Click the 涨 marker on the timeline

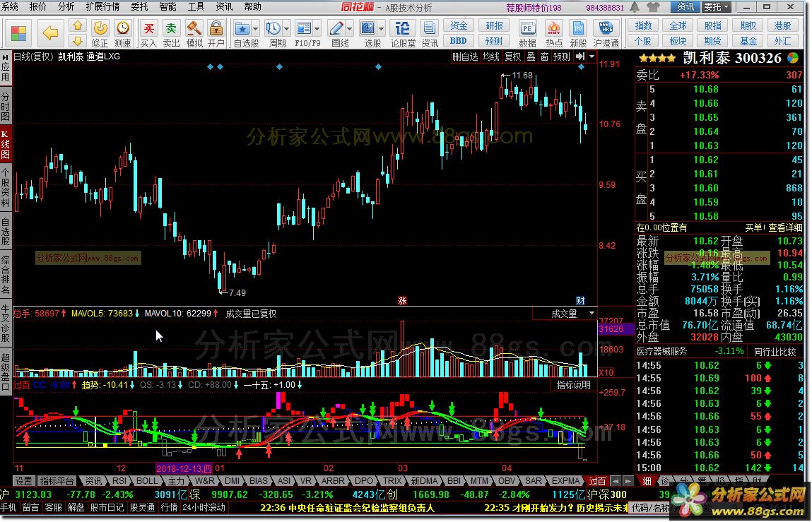click(x=402, y=300)
